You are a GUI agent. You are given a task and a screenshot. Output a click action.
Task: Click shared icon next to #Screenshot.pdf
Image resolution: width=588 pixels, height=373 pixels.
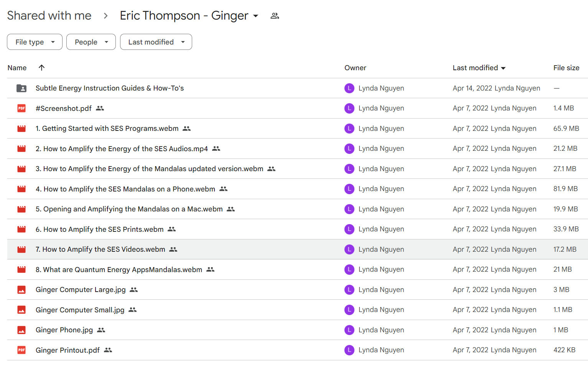click(100, 108)
